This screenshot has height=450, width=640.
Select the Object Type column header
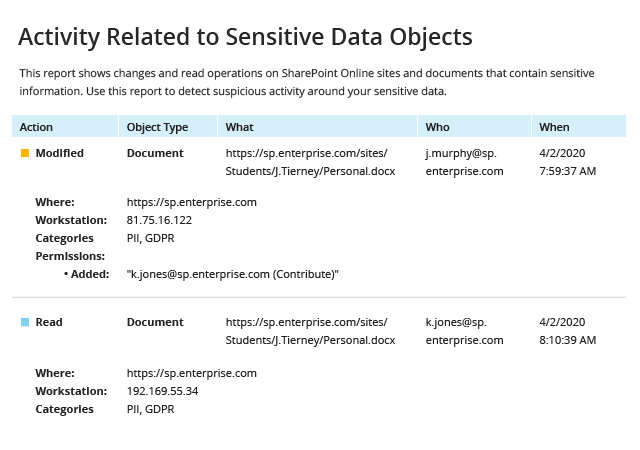point(168,127)
